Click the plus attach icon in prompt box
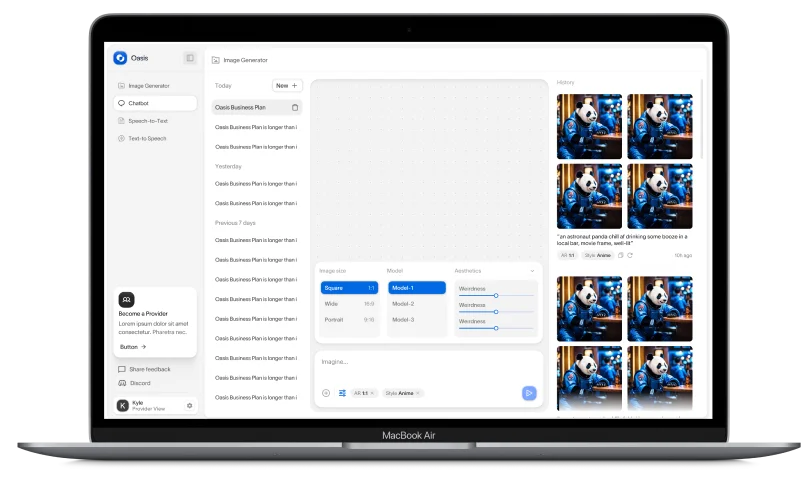 326,393
